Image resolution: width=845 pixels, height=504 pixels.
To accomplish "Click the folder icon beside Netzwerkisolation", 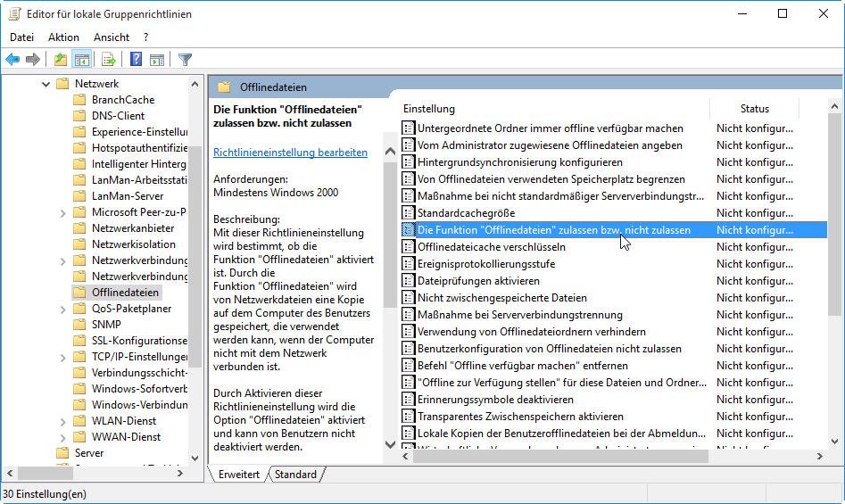I will point(79,244).
